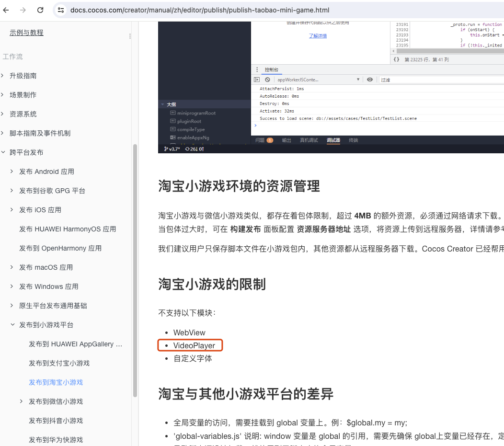
Task: Select the active 发布到淘宝小游戏 entry
Action: [x=56, y=382]
